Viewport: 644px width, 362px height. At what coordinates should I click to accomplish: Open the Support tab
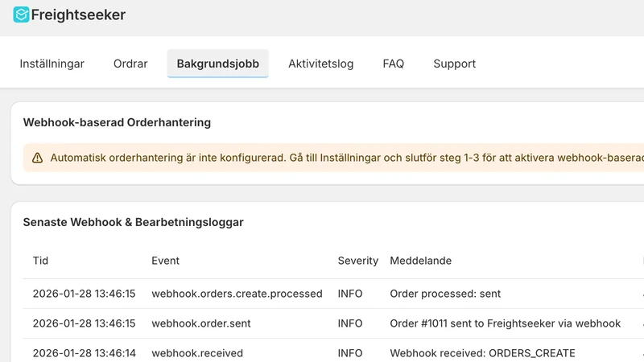coord(454,64)
